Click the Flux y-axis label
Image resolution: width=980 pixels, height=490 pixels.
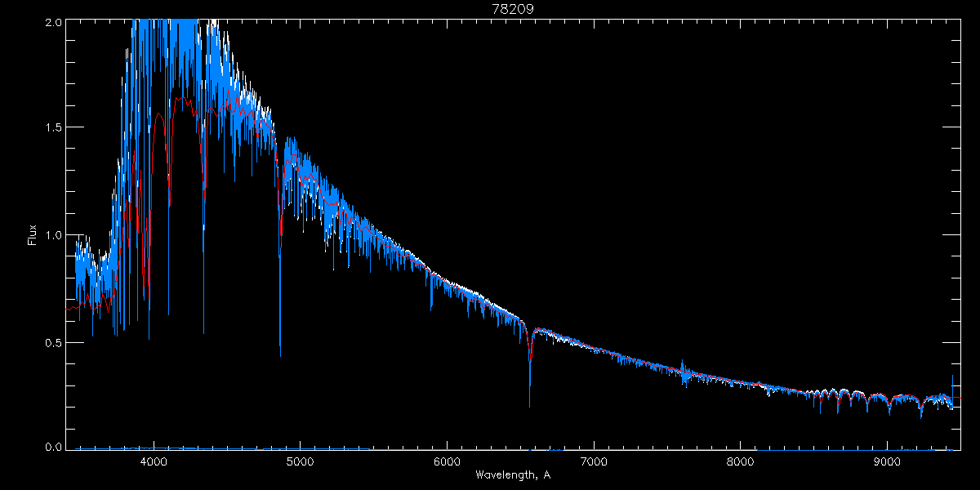tap(33, 235)
